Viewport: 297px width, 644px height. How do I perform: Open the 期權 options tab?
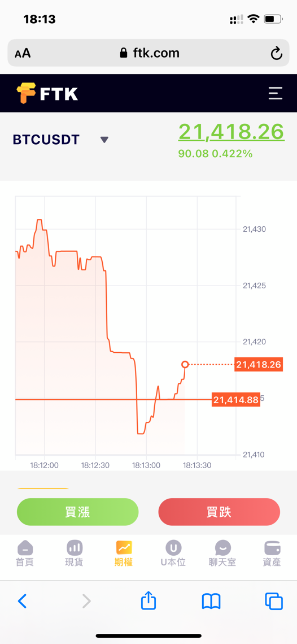[x=124, y=554]
